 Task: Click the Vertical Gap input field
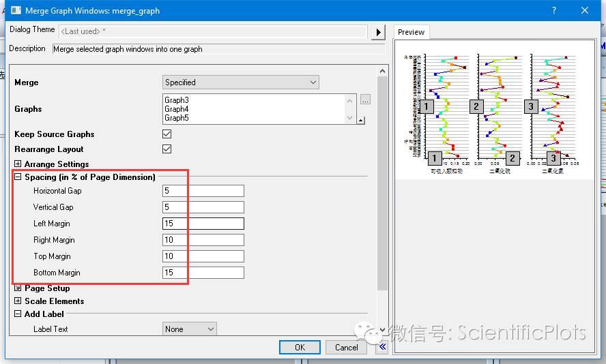203,207
